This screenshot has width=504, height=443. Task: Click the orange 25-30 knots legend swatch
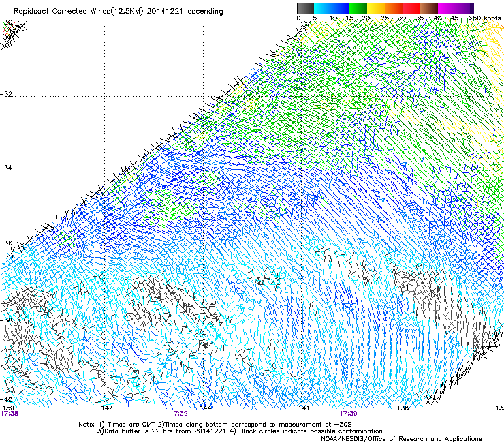[394, 8]
